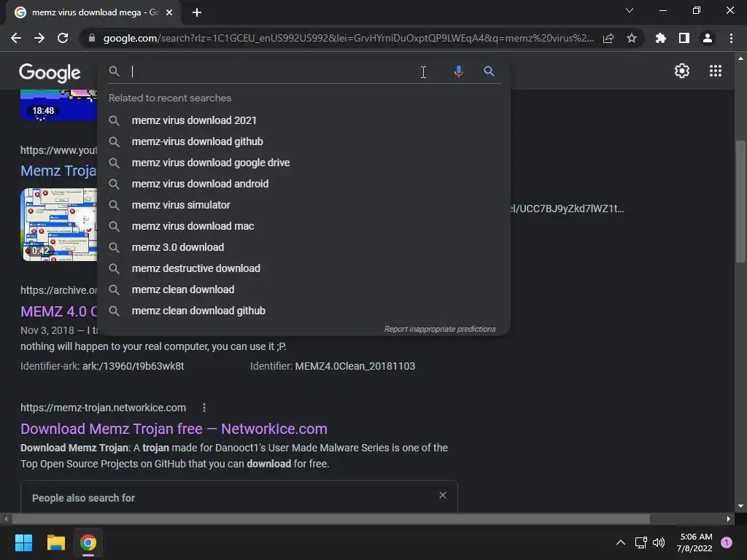
Task: Open clock showing 5:06 AM
Action: 694,542
